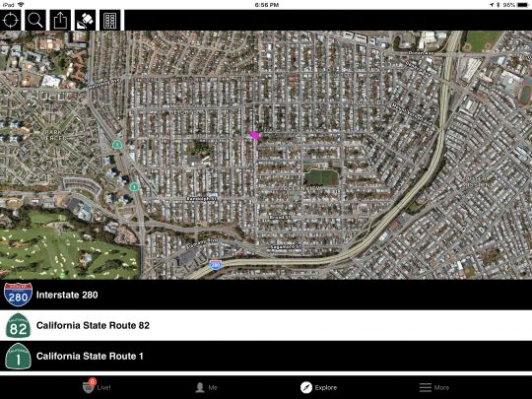532x399 pixels.
Task: Tap the share export icon
Action: (60, 21)
